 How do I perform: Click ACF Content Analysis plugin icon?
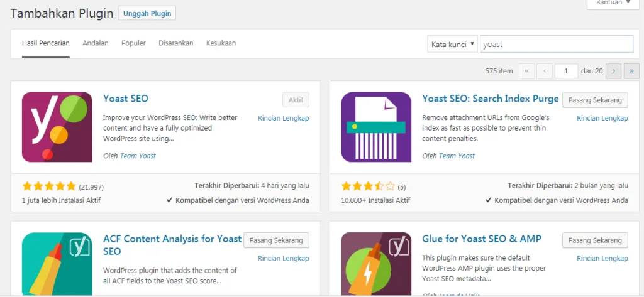click(57, 264)
